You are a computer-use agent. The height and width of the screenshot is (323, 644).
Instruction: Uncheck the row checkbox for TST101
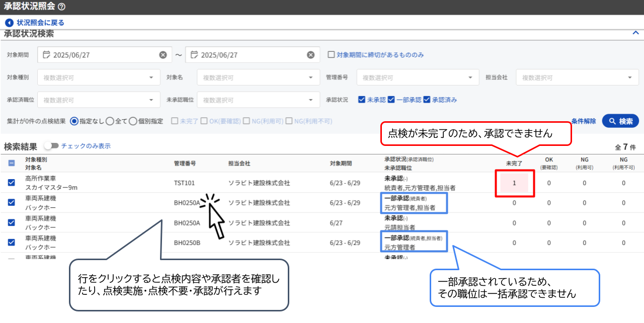[11, 183]
